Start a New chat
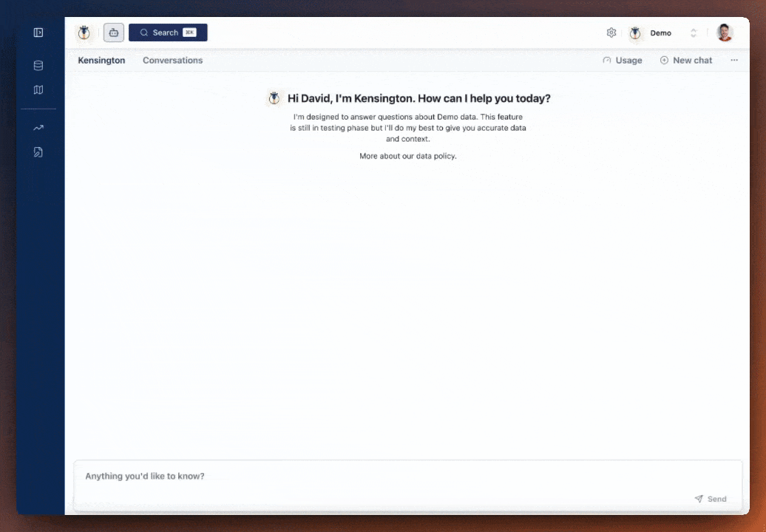Screen dimensions: 766x532 (686, 61)
